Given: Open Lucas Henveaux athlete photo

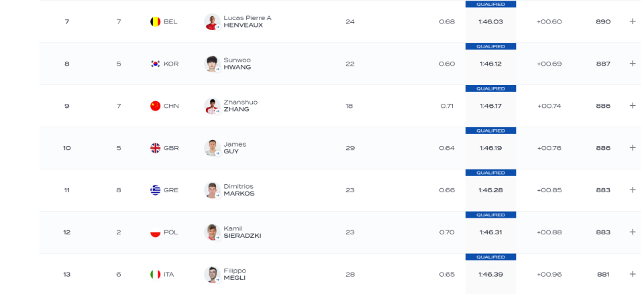Looking at the screenshot, I should click(x=213, y=21).
